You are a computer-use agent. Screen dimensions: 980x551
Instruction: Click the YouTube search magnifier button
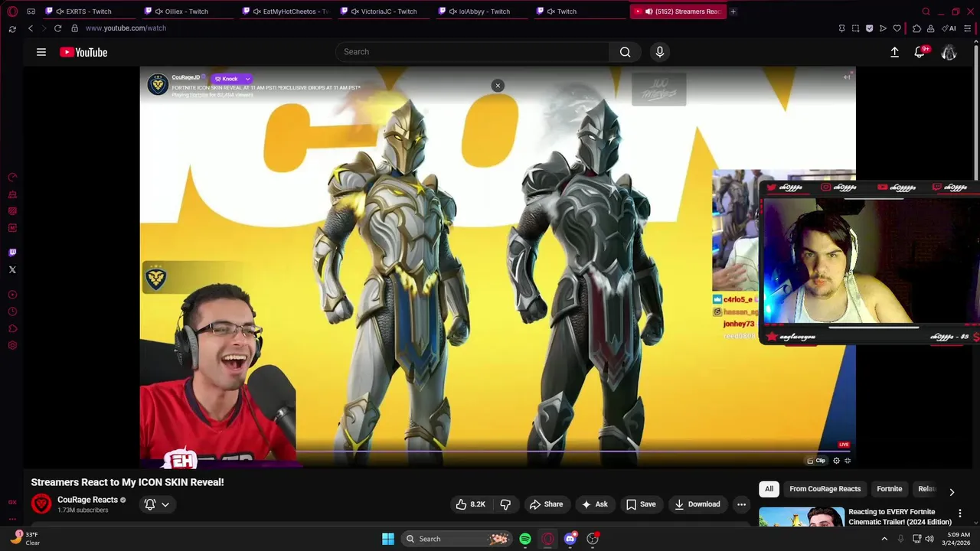click(x=626, y=52)
